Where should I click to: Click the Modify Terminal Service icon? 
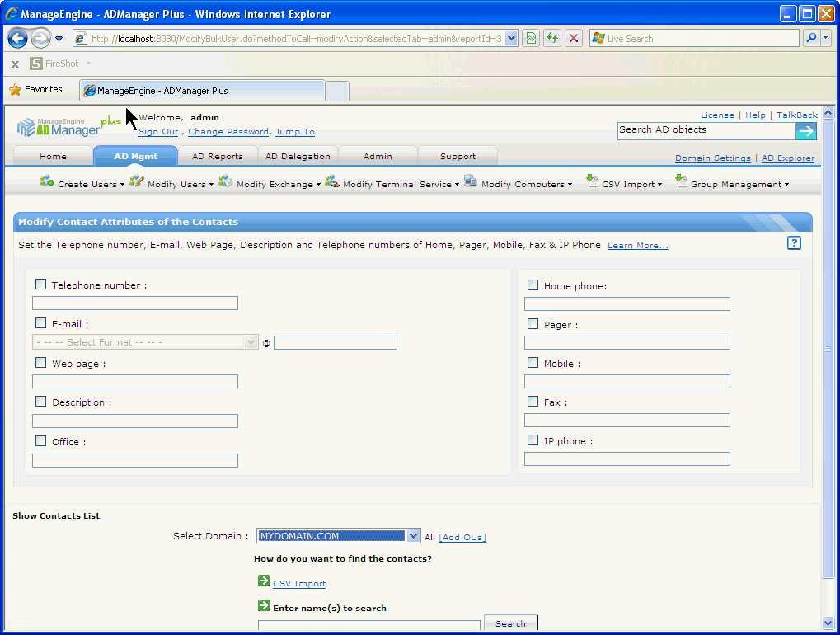(x=331, y=181)
